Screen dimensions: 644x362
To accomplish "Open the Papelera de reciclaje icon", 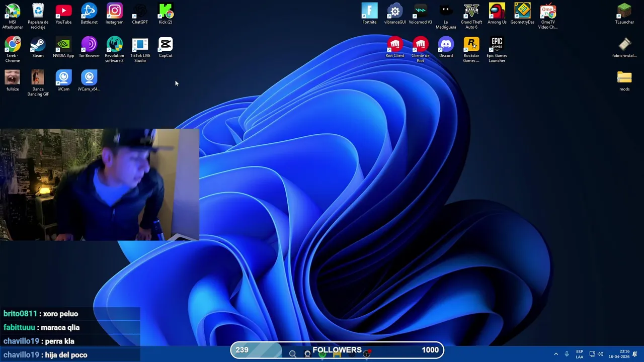I will pyautogui.click(x=38, y=16).
